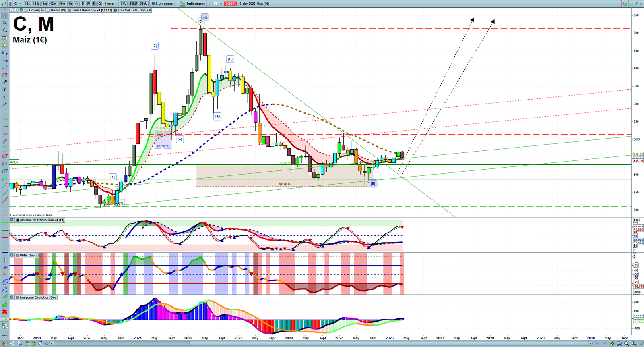Choose the zoom rectangle area tool
644x347 pixels.
pyautogui.click(x=4, y=30)
